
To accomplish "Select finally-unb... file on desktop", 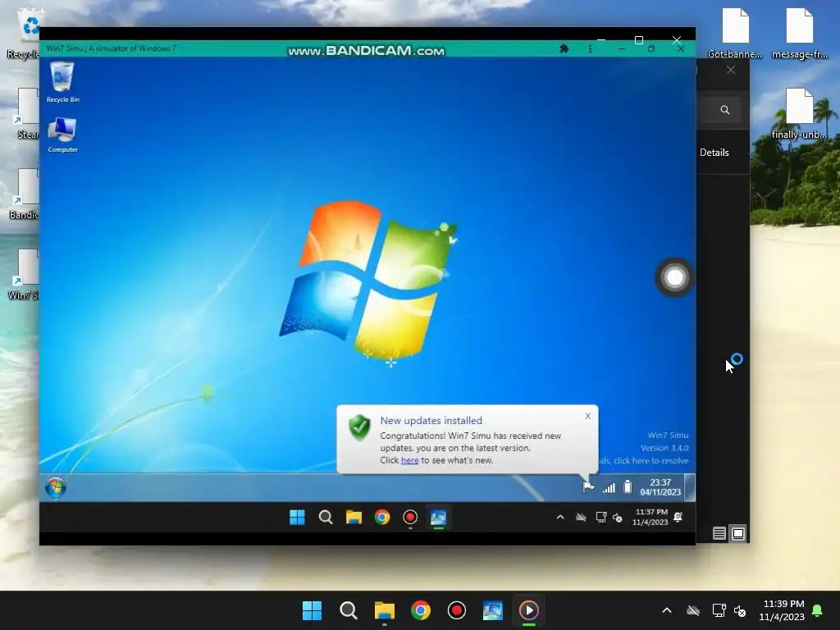I will (x=799, y=113).
